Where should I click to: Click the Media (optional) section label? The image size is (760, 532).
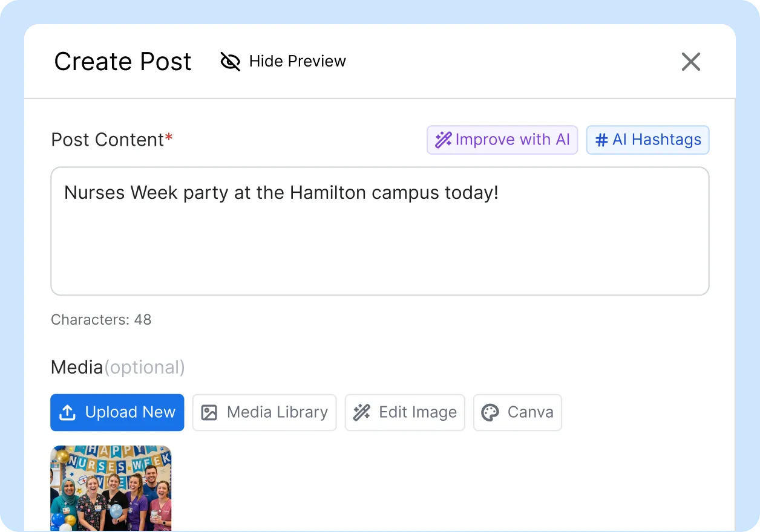[118, 368]
